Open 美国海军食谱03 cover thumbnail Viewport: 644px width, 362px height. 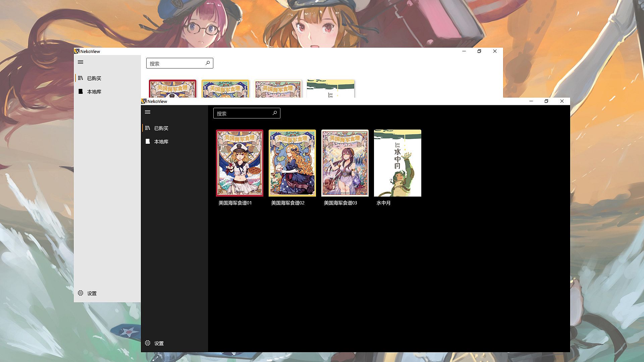click(345, 163)
